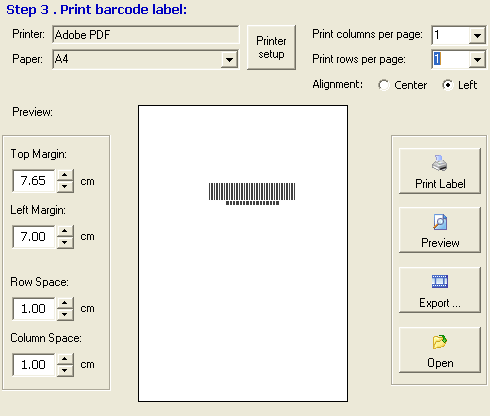
Task: Click the filmstrip Export icon
Action: point(440,281)
